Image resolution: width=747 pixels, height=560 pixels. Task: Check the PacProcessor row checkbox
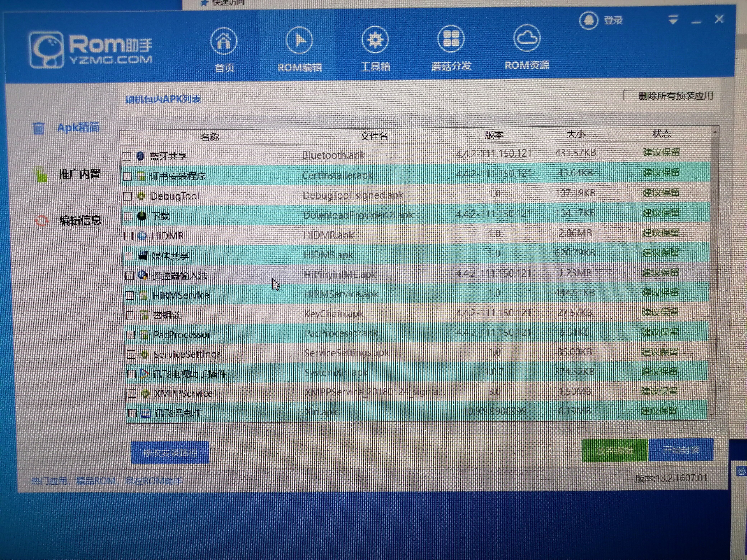tap(130, 335)
